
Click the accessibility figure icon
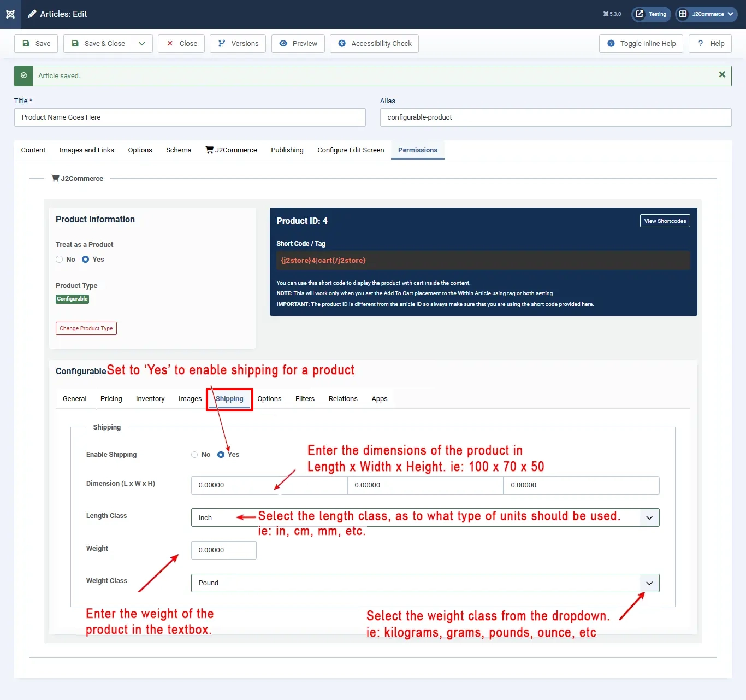(x=342, y=44)
